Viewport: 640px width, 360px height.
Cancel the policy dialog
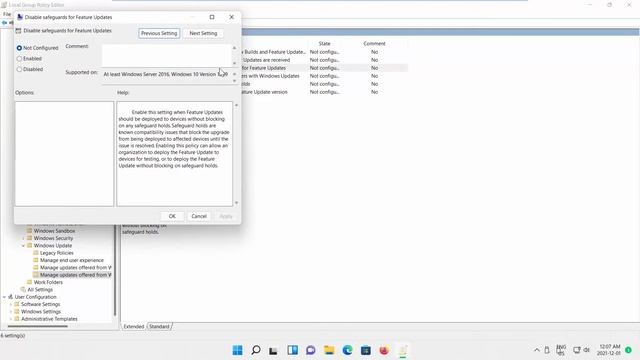(x=199, y=216)
